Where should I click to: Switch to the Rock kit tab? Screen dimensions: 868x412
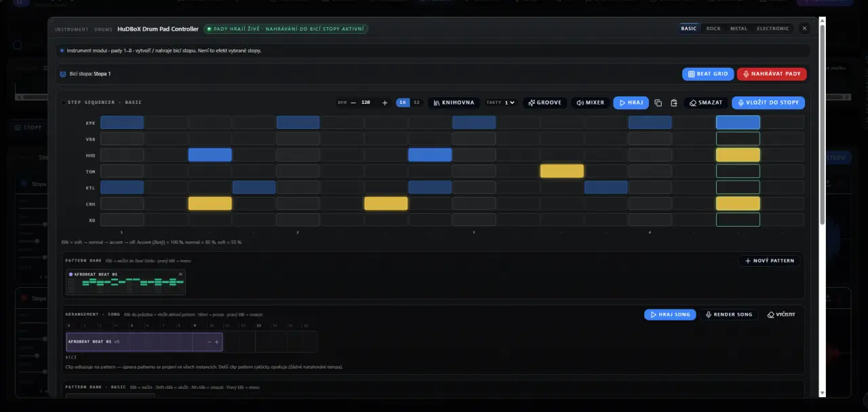[x=713, y=29]
